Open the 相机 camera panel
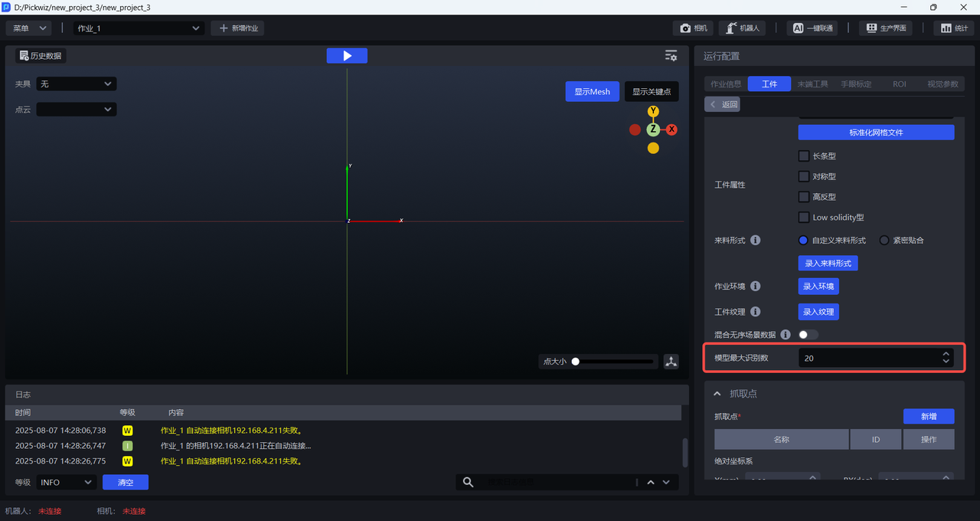This screenshot has height=521, width=980. coord(693,28)
